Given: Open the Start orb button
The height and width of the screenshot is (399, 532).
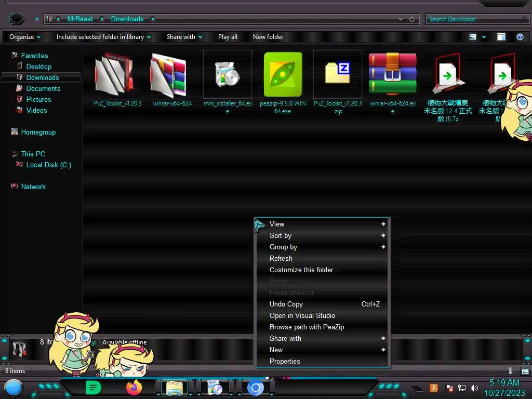Looking at the screenshot, I should coord(14,388).
